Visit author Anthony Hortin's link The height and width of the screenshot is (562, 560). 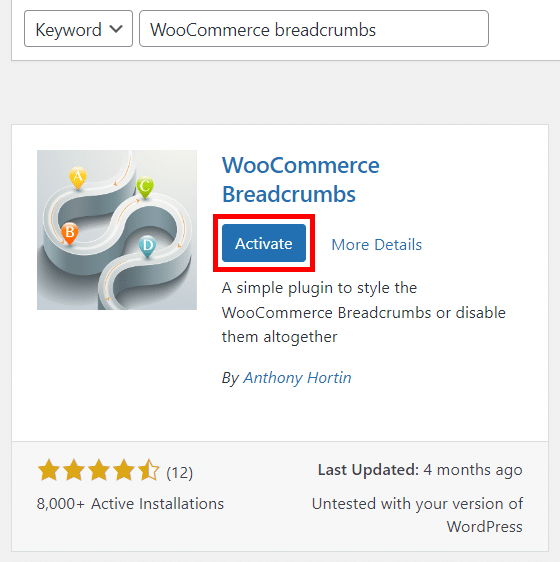pos(297,378)
